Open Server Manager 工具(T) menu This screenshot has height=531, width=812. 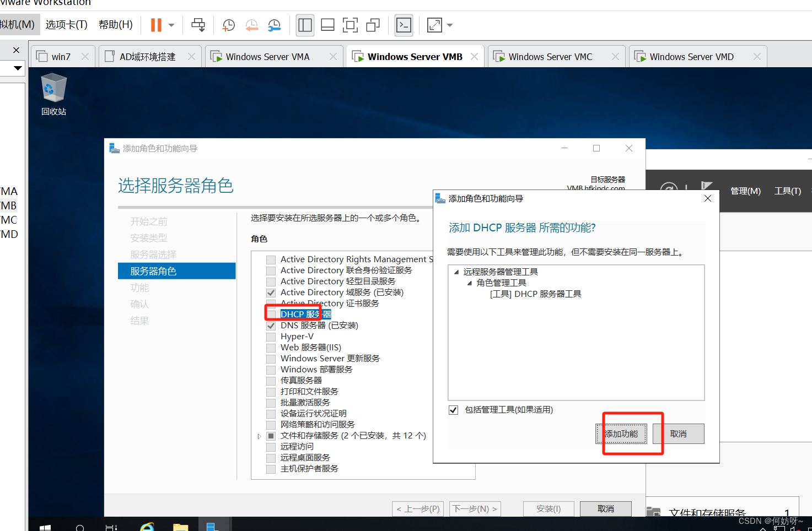click(787, 191)
